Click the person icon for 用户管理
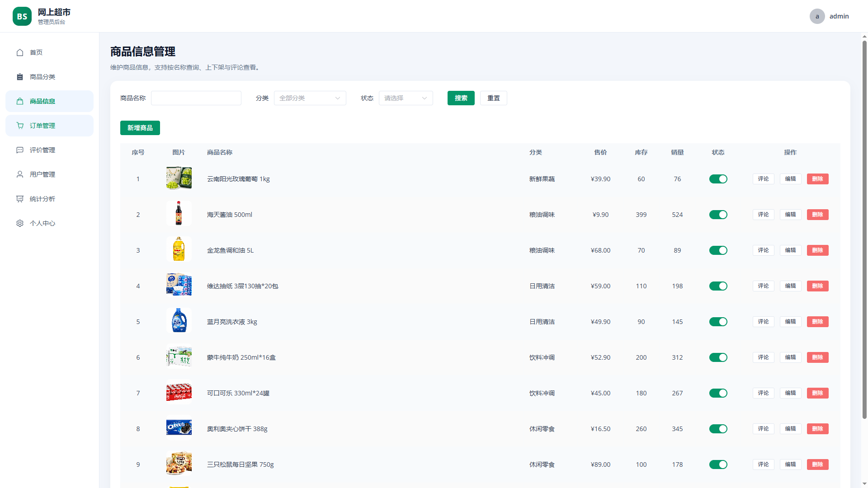868x488 pixels. (20, 174)
